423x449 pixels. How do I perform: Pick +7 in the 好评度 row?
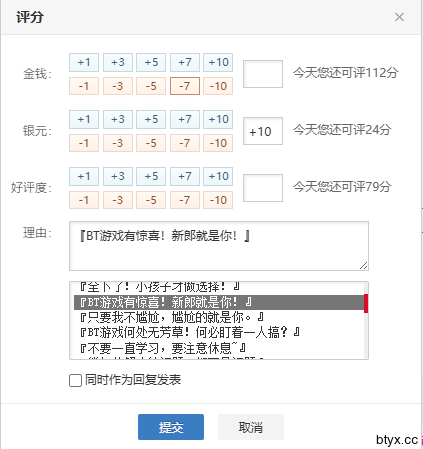click(185, 176)
